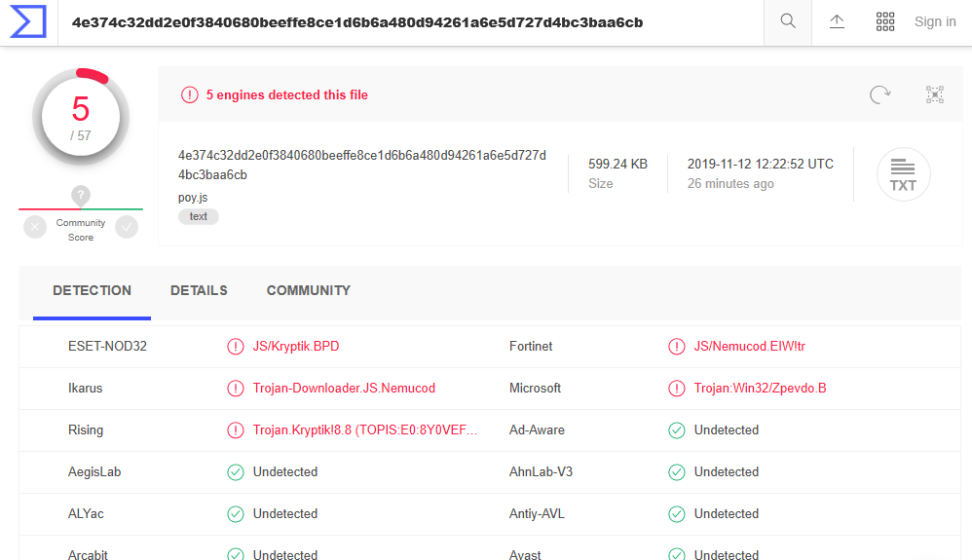Image resolution: width=972 pixels, height=560 pixels.
Task: Vote file as malicious with X button
Action: 35,227
